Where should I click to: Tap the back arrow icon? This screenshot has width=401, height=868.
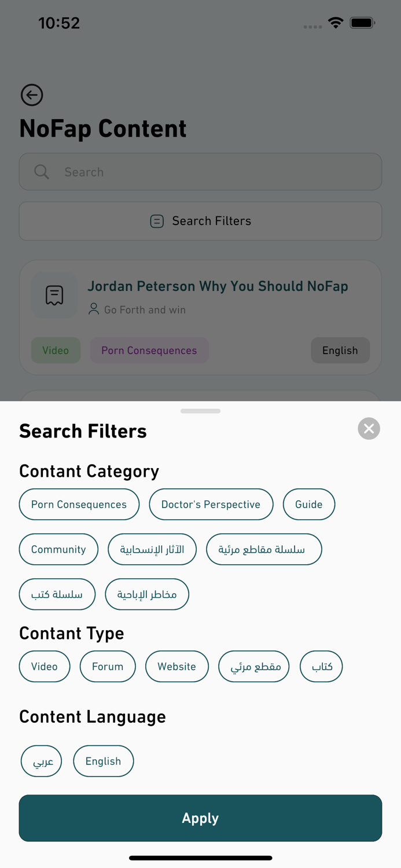click(x=32, y=95)
